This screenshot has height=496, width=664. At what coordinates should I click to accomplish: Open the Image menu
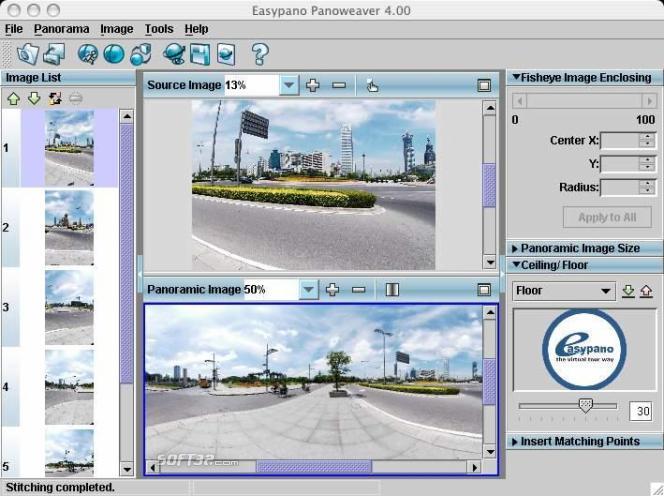(116, 29)
